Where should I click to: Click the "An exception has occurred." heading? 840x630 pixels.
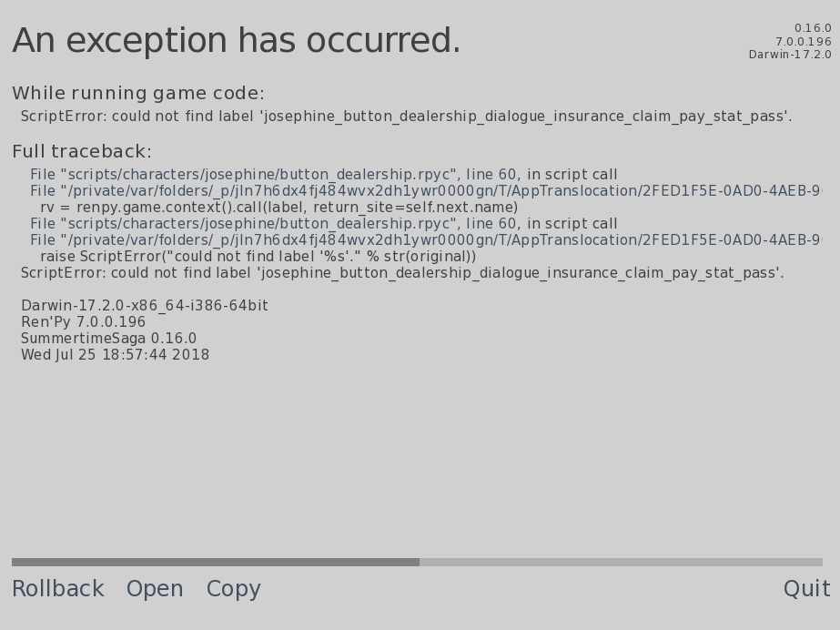click(237, 42)
